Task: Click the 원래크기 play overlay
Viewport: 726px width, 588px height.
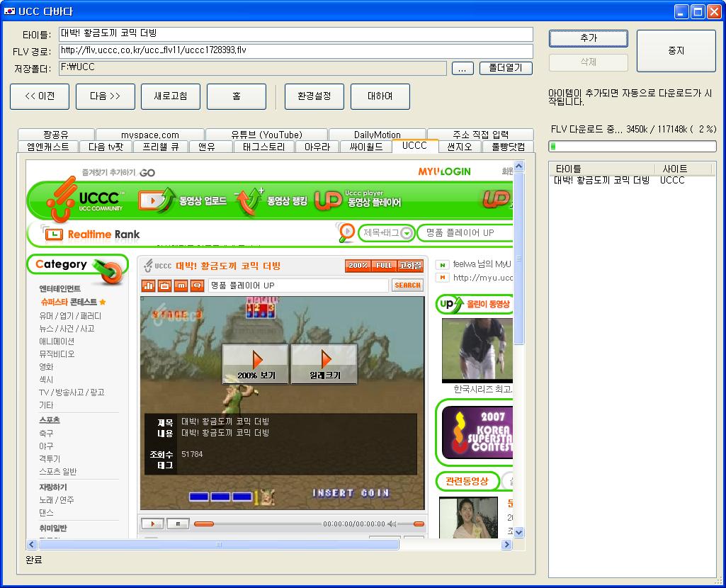Action: [x=324, y=364]
